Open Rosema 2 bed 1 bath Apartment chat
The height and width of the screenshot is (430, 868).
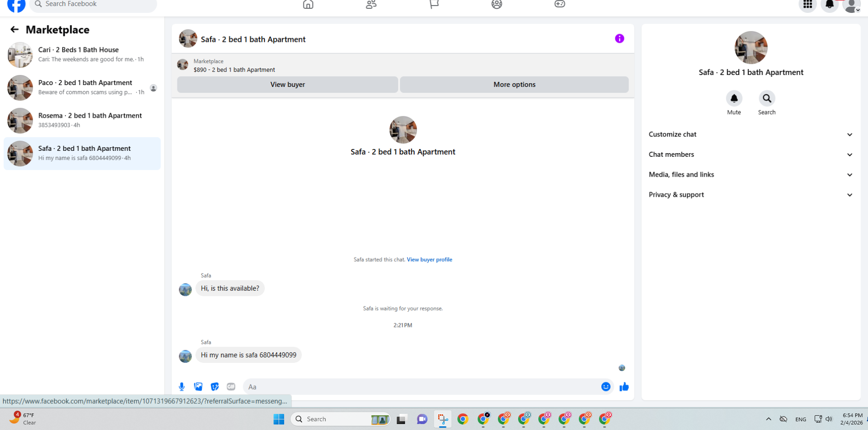click(82, 120)
